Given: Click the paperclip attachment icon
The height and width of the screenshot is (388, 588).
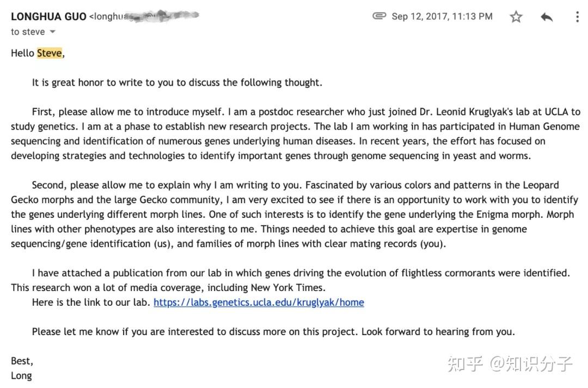Looking at the screenshot, I should click(379, 16).
